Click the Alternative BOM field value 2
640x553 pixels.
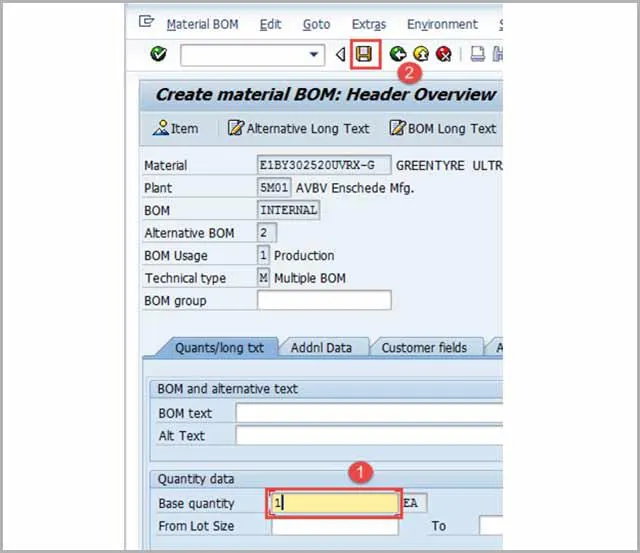click(x=267, y=233)
